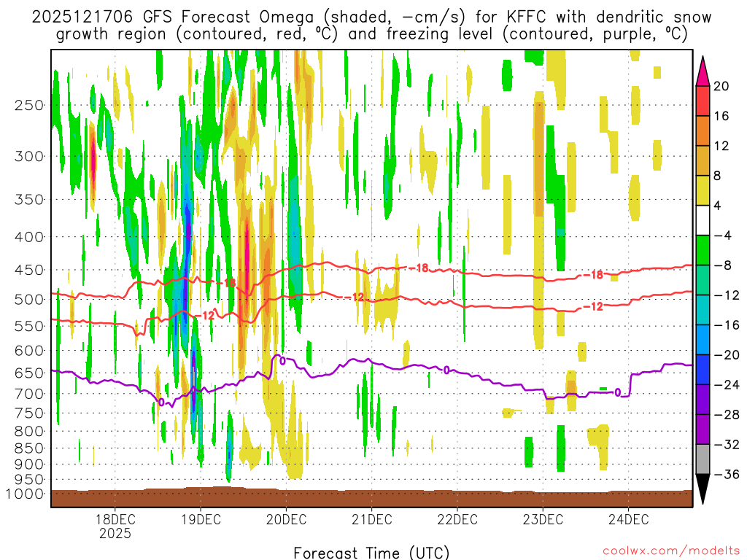Select the 600 pressure level label
This screenshot has width=747, height=560.
point(29,351)
